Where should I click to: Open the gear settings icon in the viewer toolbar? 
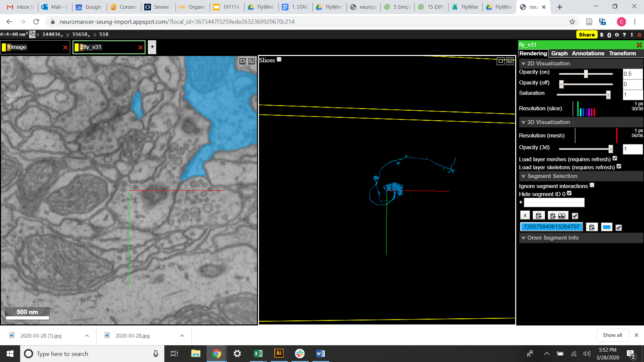(x=617, y=35)
